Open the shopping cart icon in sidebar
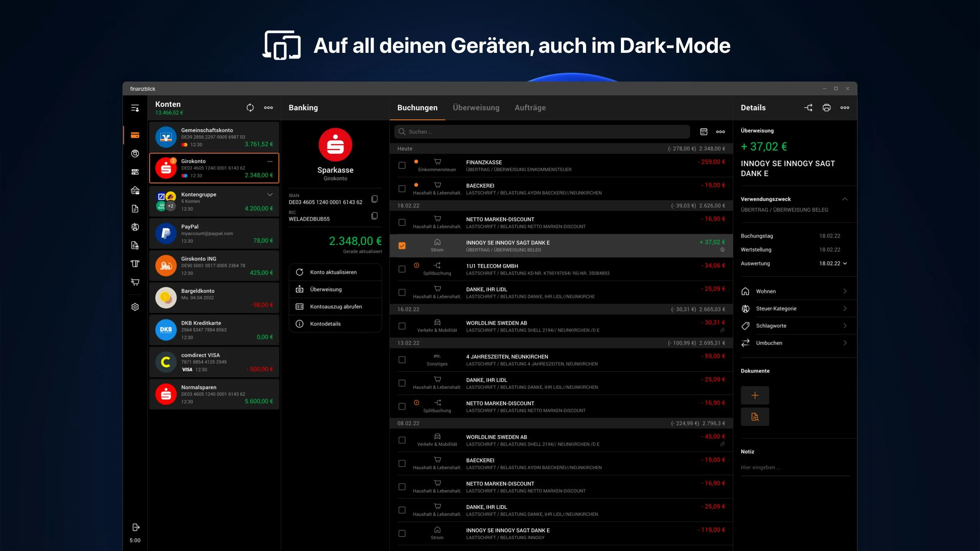Image resolution: width=980 pixels, height=551 pixels. click(135, 282)
